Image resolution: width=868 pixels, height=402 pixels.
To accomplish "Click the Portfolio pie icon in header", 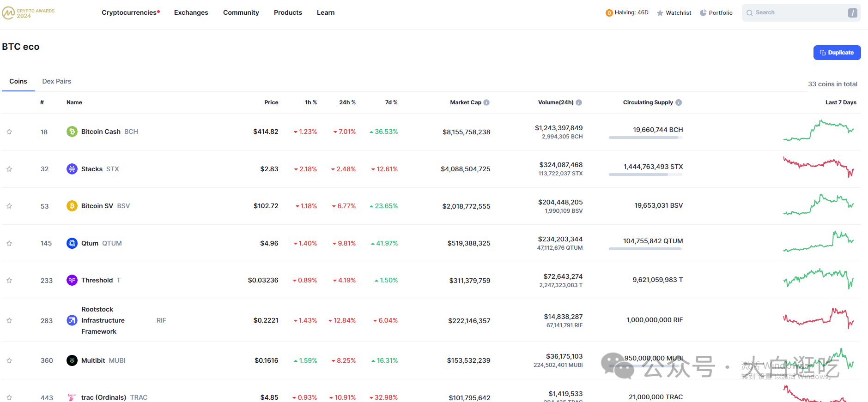I will (x=703, y=13).
